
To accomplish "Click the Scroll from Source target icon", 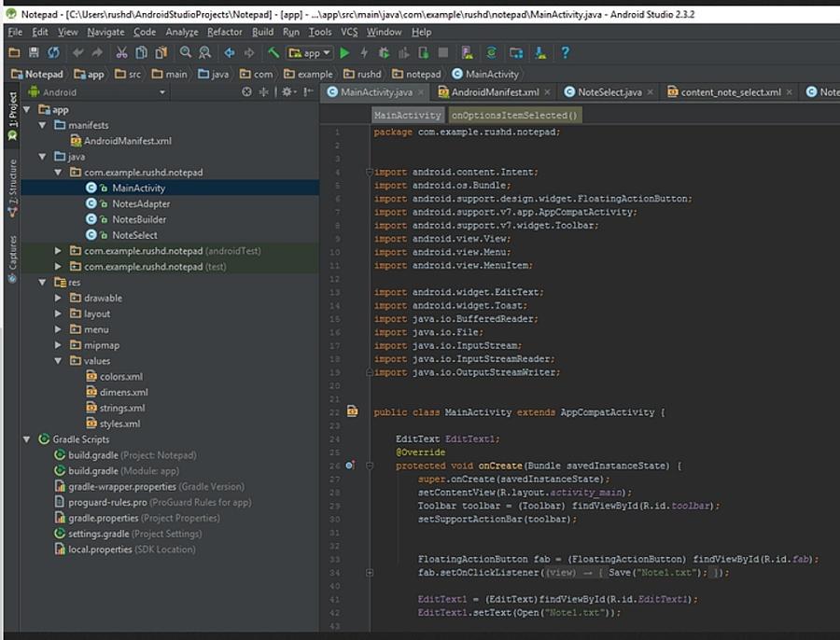I will [246, 92].
